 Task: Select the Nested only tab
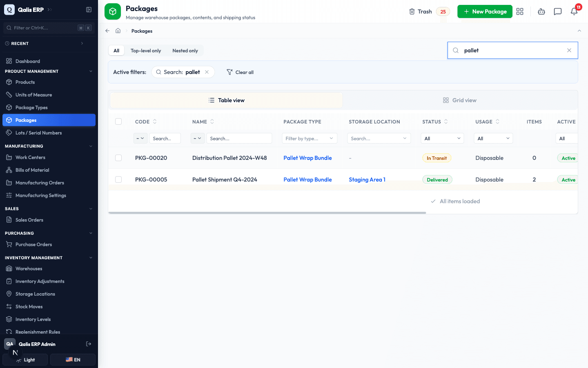pos(185,51)
